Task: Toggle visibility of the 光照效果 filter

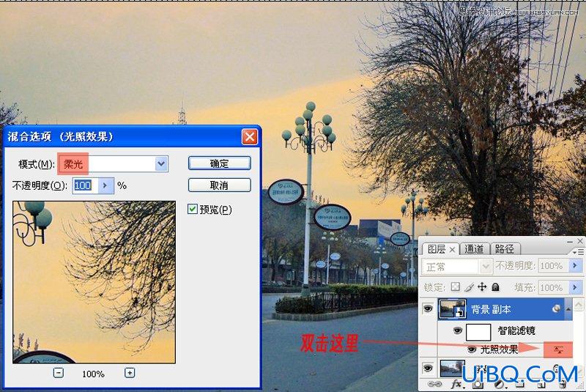Action: coord(472,350)
